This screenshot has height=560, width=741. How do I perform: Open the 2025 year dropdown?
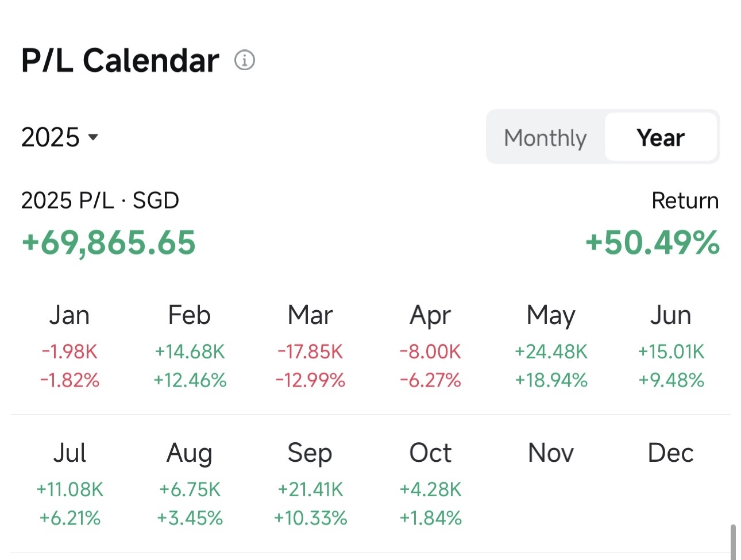60,137
